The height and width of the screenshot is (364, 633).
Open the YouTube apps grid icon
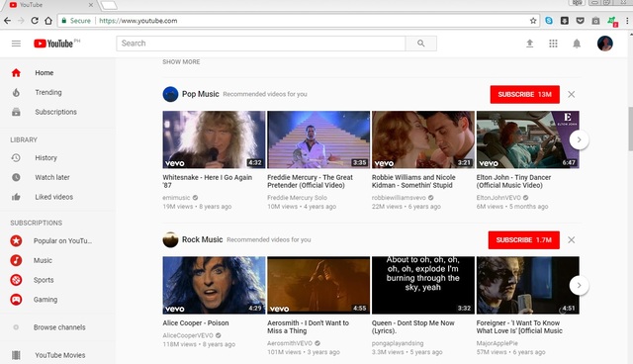553,44
